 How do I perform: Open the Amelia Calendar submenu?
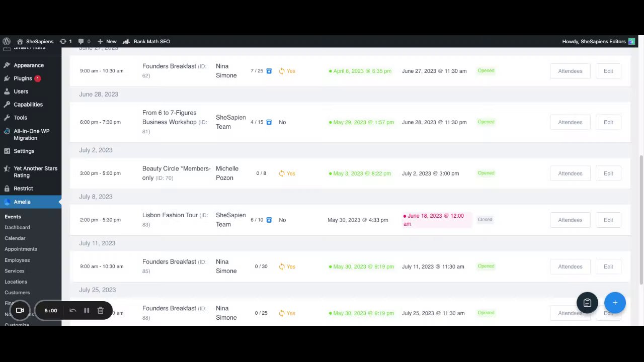15,238
